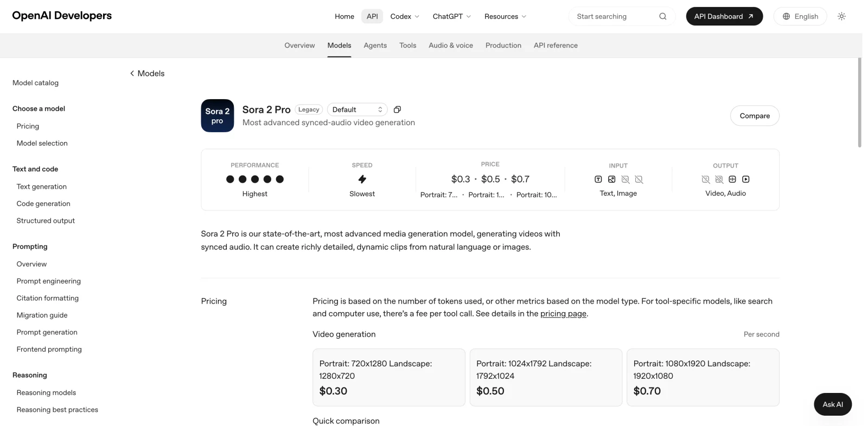Click the Video output play icon
The height and width of the screenshot is (426, 868).
point(746,179)
